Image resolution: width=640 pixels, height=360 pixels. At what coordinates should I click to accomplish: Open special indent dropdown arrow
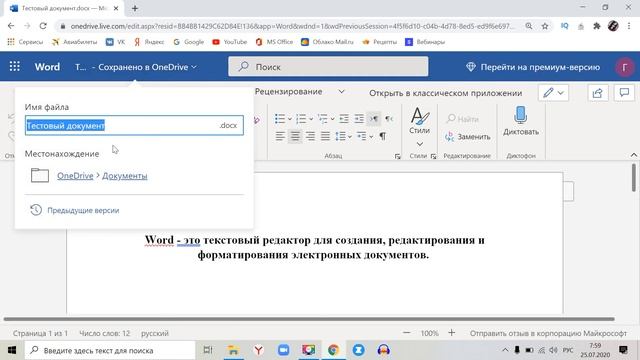coord(371,137)
